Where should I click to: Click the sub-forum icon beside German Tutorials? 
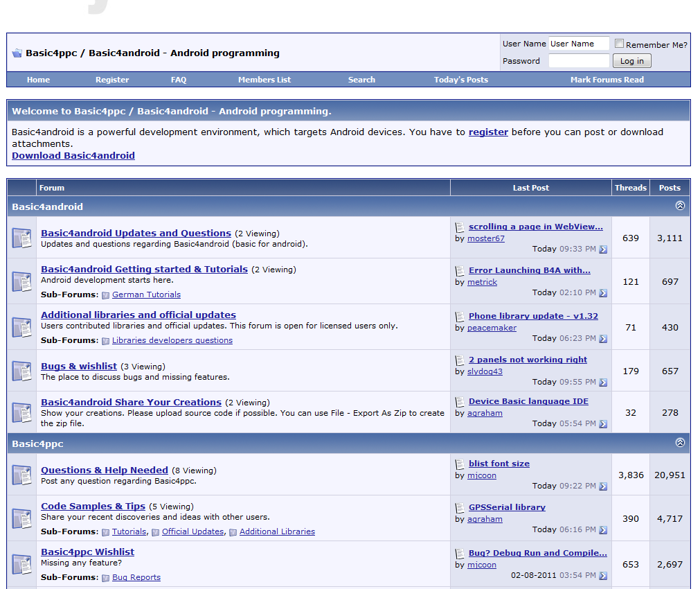106,294
